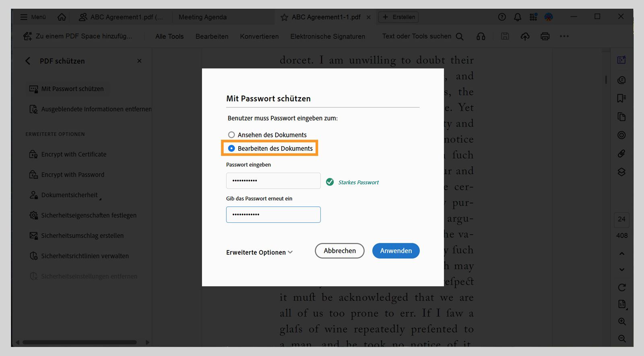Image resolution: width=644 pixels, height=356 pixels.
Task: Open the Konvertieren menu
Action: tap(259, 36)
